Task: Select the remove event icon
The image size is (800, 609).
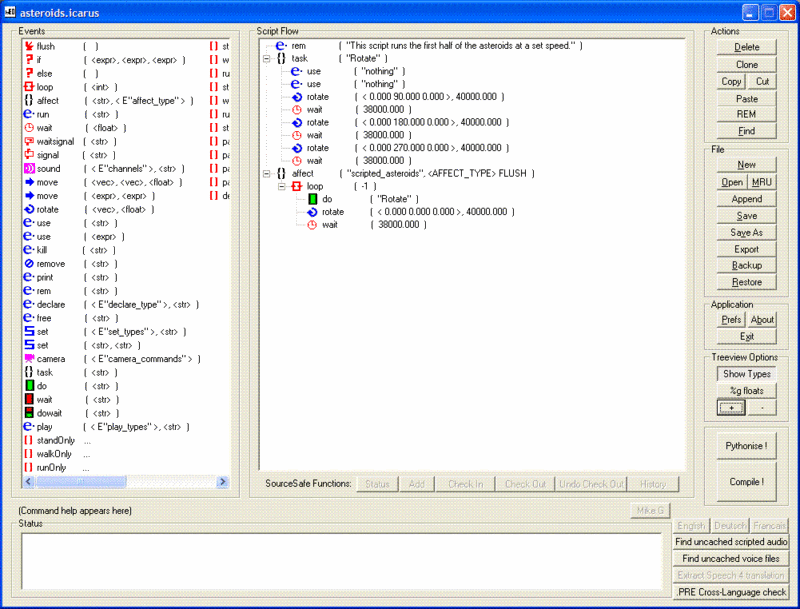Action: click(29, 263)
